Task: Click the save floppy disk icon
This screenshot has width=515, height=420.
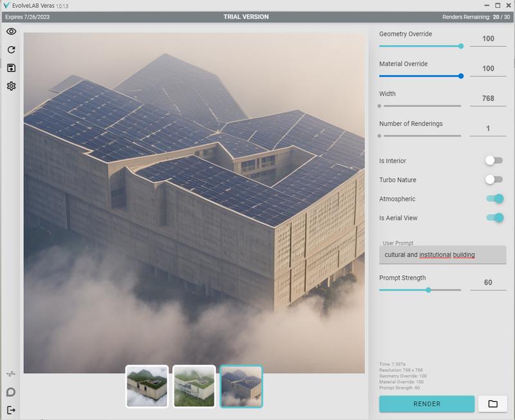Action: (x=11, y=68)
